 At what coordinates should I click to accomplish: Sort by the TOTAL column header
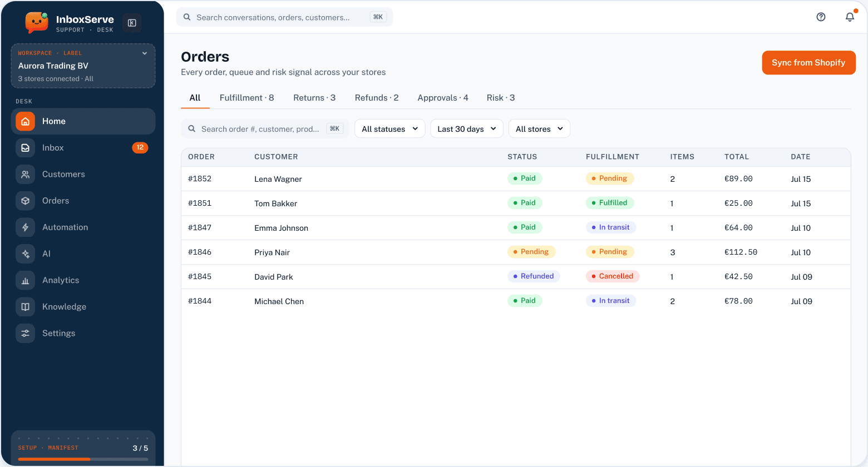point(737,157)
